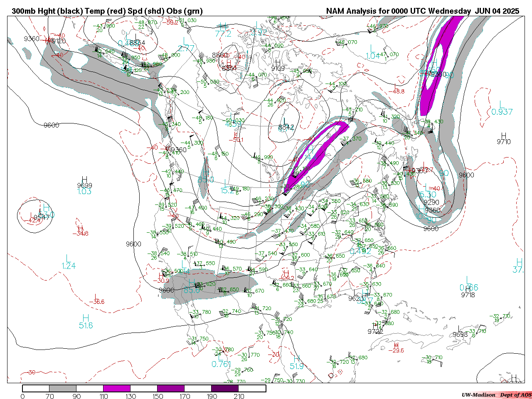Click the UW-Madison Dept of AOS credit
Image resolution: width=532 pixels, height=399 pixels.
(x=496, y=395)
